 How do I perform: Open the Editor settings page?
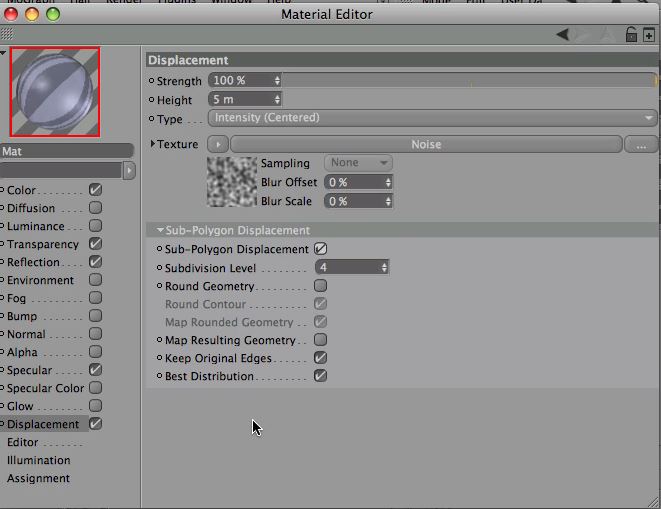click(x=22, y=442)
